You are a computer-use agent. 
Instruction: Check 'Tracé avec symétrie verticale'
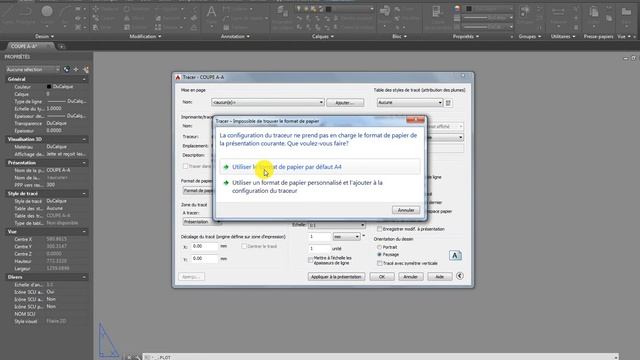[379, 263]
